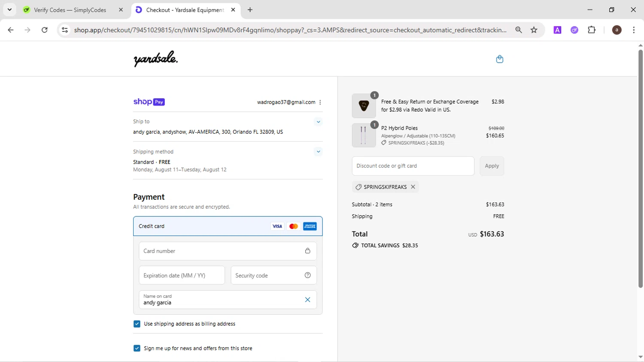Click the American Express logo
This screenshot has height=362, width=644.
310,226
